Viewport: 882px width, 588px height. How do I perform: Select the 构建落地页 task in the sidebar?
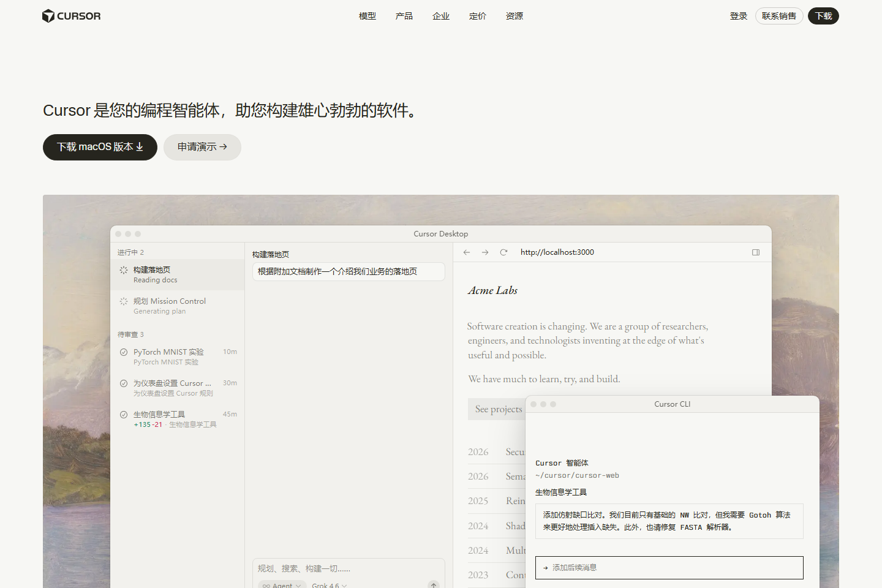click(x=178, y=274)
